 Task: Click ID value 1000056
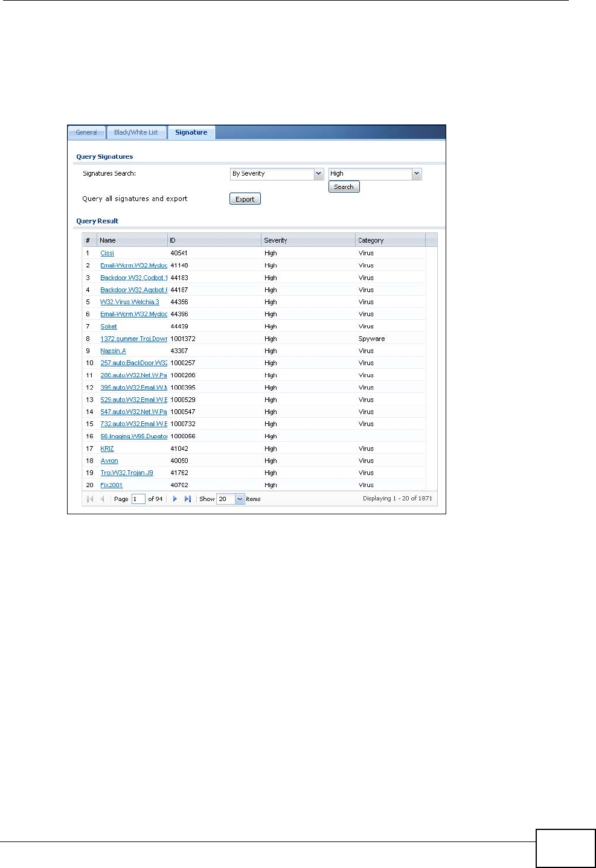pos(183,436)
